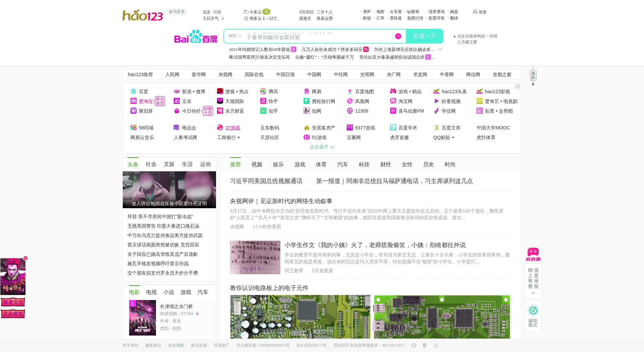Open the 百度 site icon link
Viewport: 644px width, 352px height.
click(133, 92)
